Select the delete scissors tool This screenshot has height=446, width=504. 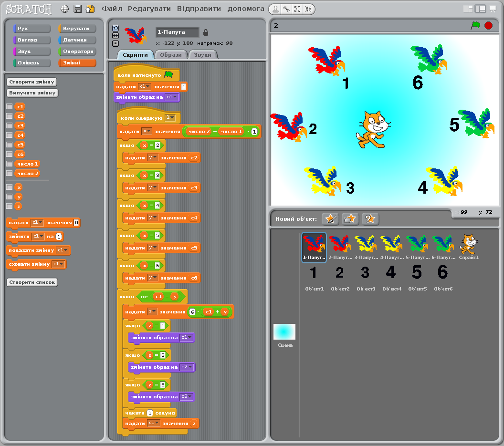click(286, 9)
